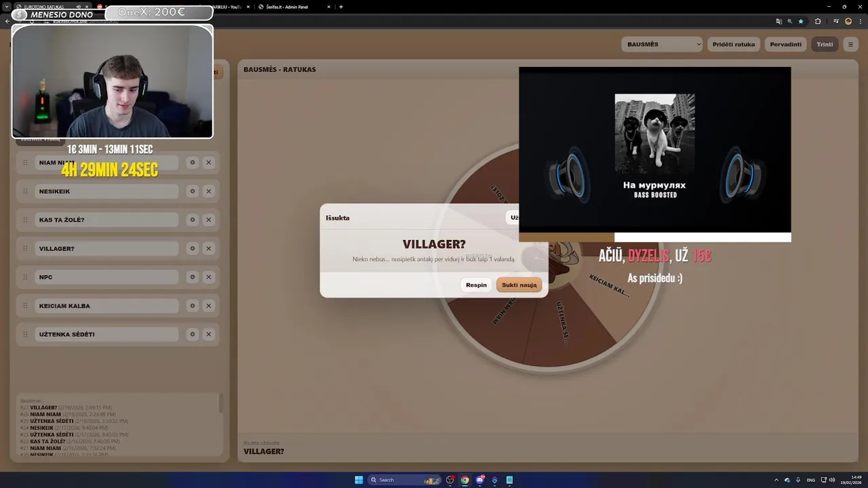The height and width of the screenshot is (488, 868).
Task: Edit the UŽTENKA SĖDĖTI name field
Action: [106, 334]
